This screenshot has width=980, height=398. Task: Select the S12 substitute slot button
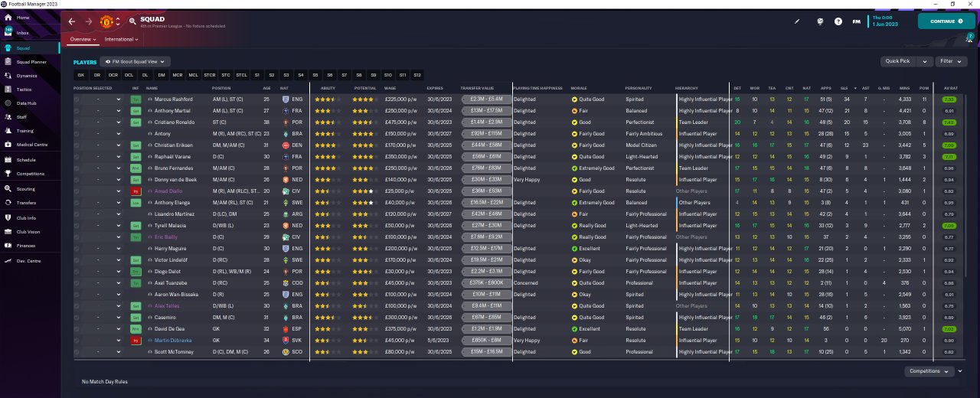pyautogui.click(x=417, y=75)
